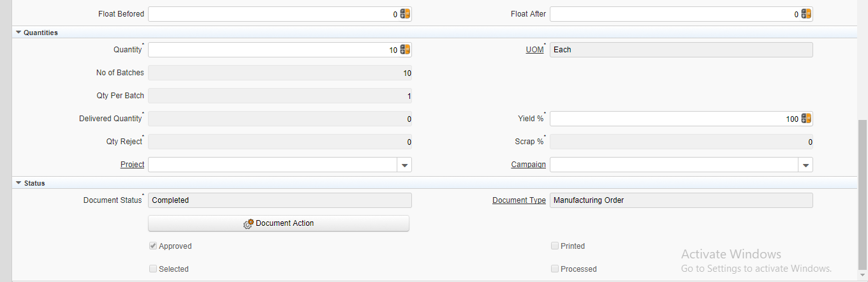868x282 pixels.
Task: Toggle the Processed checkbox
Action: click(x=555, y=269)
